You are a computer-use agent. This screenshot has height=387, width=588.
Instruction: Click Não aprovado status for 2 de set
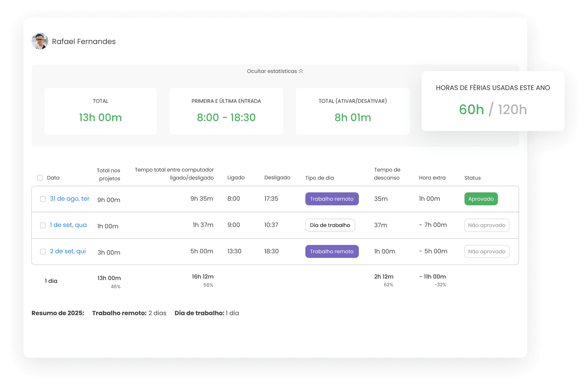pyautogui.click(x=486, y=251)
